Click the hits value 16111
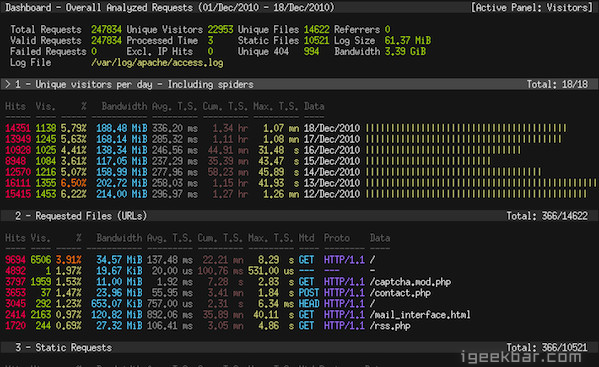The height and width of the screenshot is (367, 599). click(x=18, y=183)
